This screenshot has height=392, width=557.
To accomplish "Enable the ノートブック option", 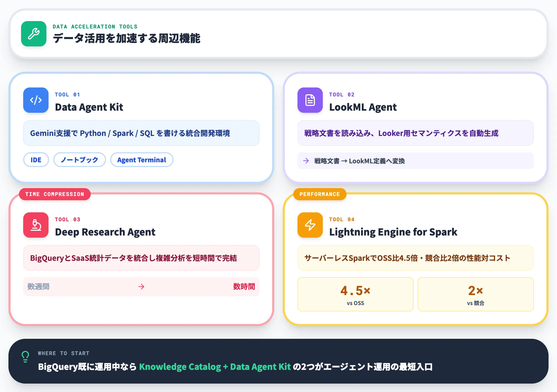I will (x=79, y=160).
